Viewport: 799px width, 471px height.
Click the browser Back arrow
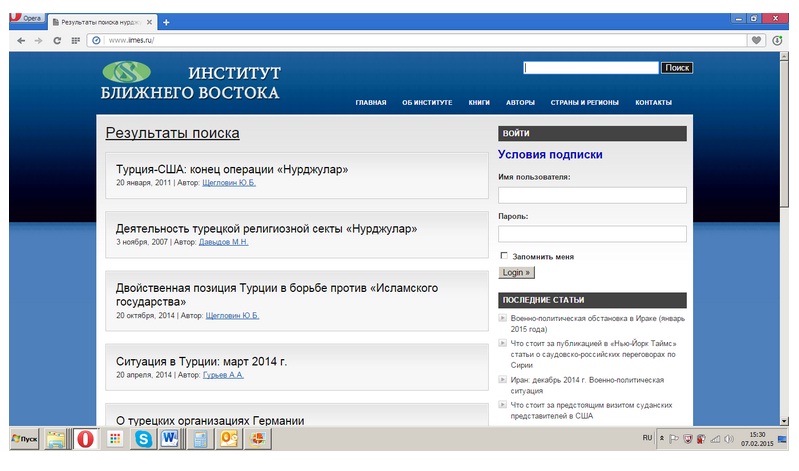(21, 40)
